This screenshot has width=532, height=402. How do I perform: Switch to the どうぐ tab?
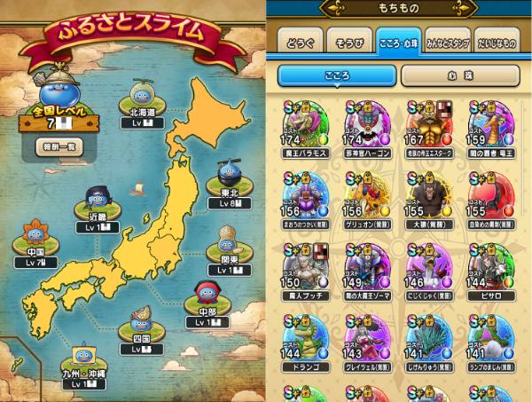click(x=300, y=42)
